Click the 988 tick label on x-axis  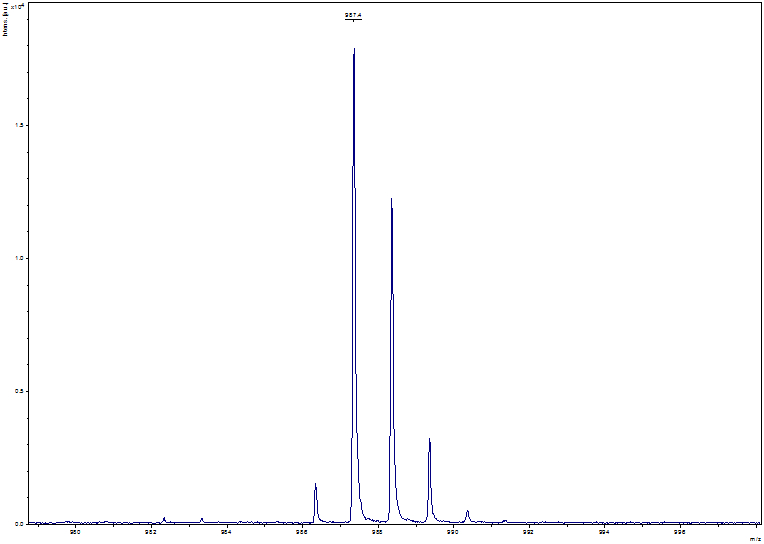[377, 533]
